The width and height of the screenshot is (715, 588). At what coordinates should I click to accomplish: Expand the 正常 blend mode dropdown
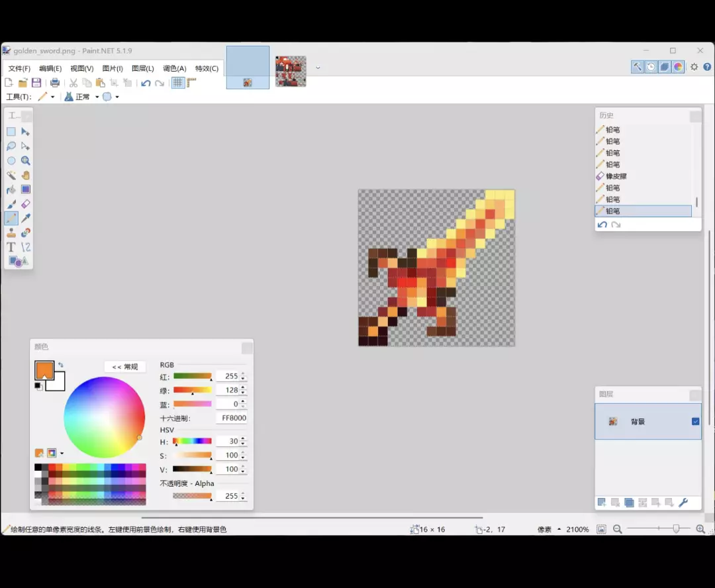(x=97, y=97)
